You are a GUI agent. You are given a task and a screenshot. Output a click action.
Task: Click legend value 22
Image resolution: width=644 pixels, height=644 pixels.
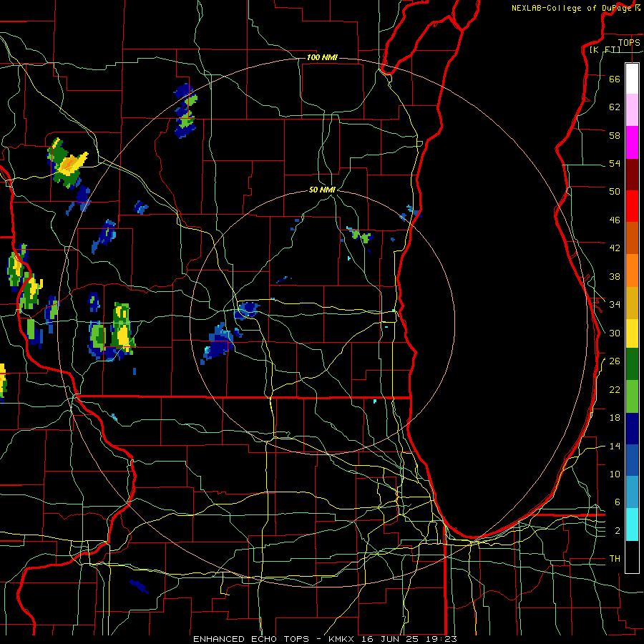615,389
